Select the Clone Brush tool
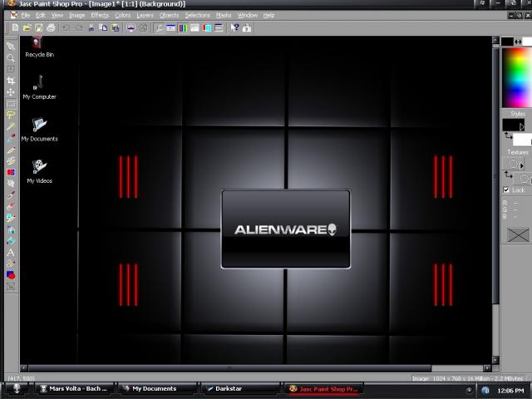This screenshot has width=532, height=399. pos(11,160)
